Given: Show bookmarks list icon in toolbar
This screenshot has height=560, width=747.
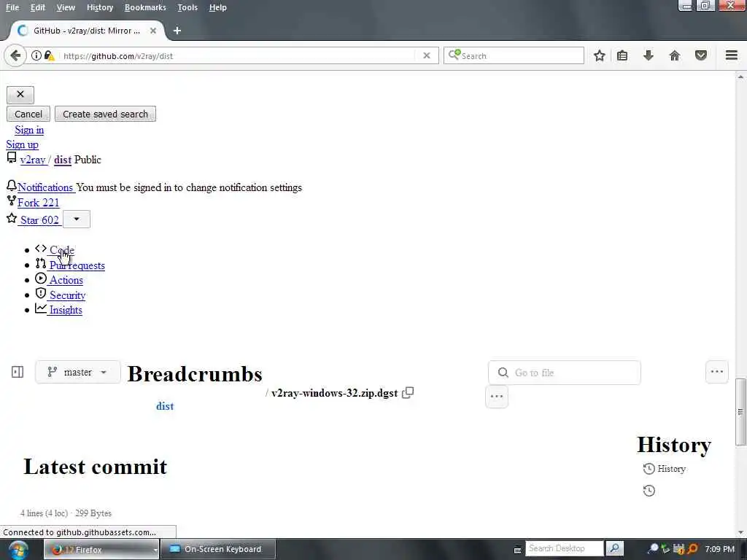Looking at the screenshot, I should (x=622, y=55).
